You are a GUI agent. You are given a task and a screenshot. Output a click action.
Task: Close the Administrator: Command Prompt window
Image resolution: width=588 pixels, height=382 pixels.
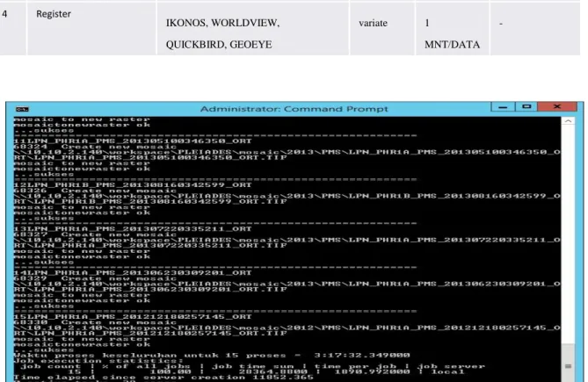(x=557, y=107)
